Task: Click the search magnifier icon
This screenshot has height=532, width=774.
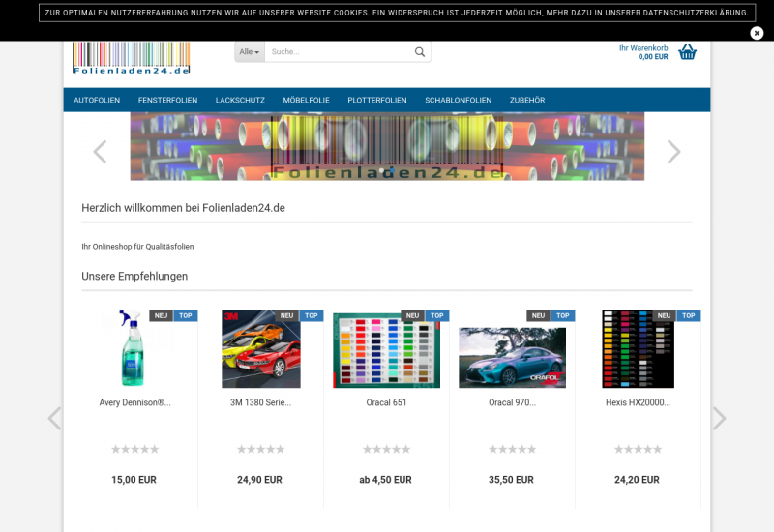Action: pos(420,52)
